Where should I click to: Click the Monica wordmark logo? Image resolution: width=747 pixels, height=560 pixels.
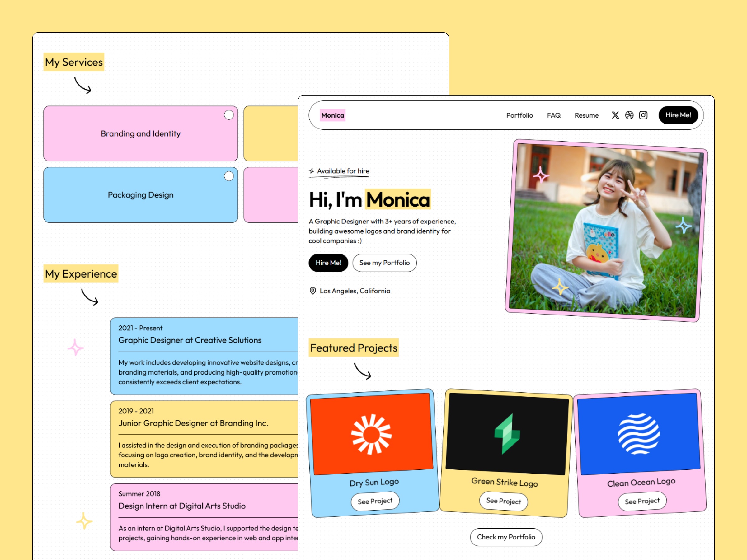pyautogui.click(x=332, y=115)
